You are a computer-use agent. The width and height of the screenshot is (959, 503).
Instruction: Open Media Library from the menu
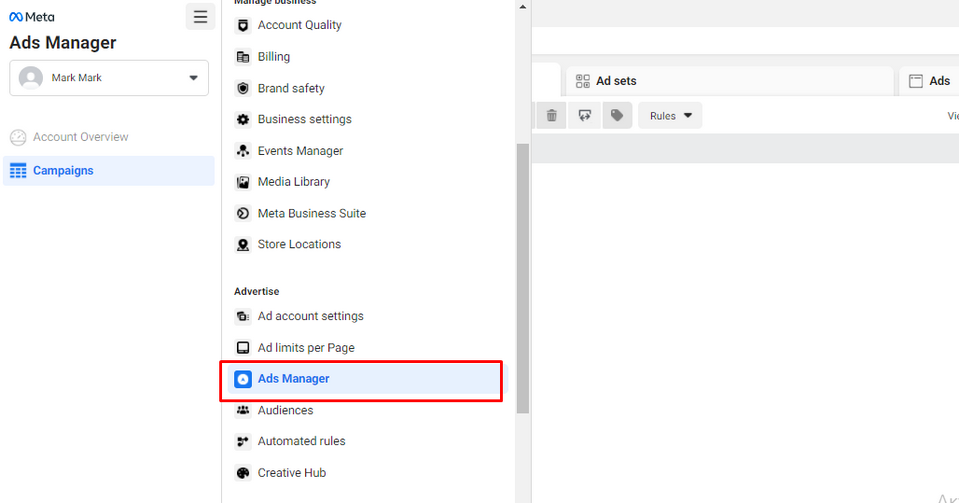[x=293, y=182]
